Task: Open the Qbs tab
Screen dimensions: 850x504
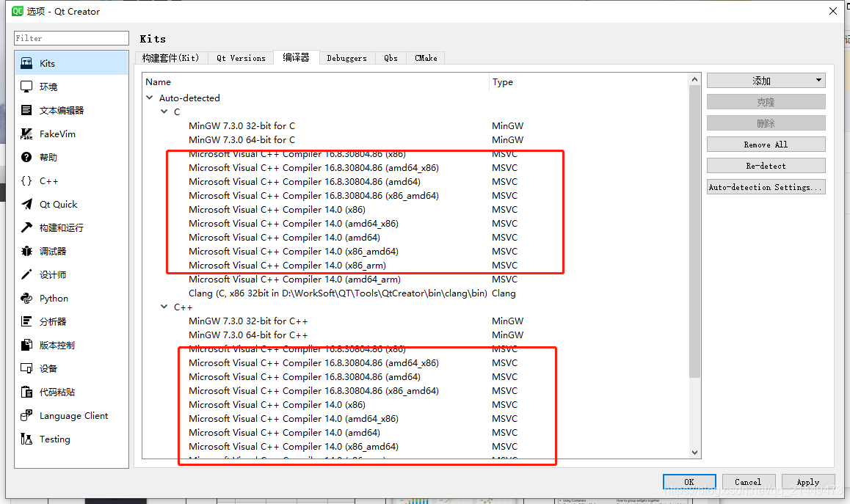Action: [391, 58]
